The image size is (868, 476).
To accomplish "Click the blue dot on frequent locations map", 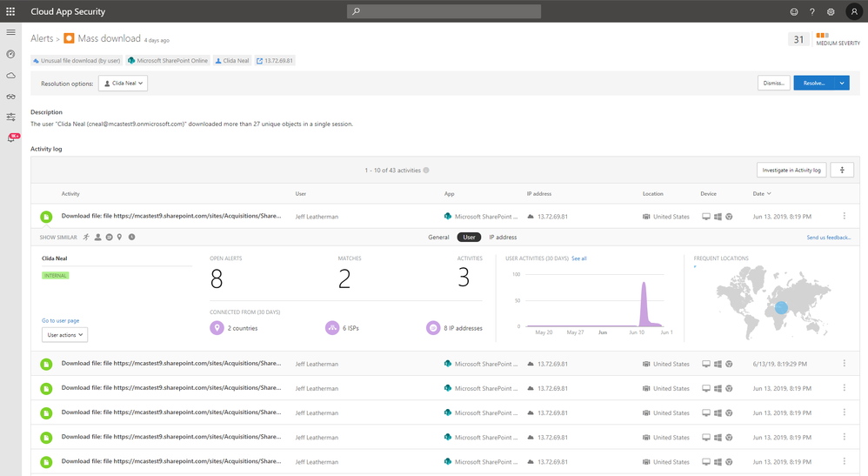I will (x=781, y=307).
